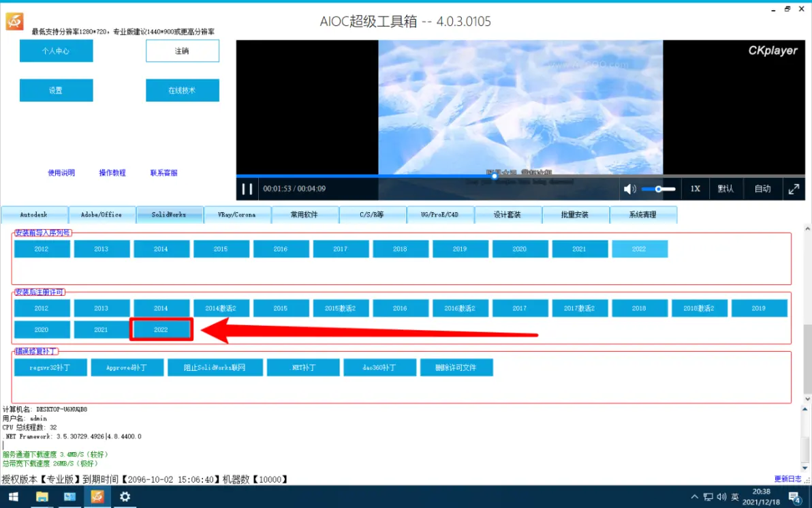The height and width of the screenshot is (508, 812).
Task: Click 2014激活2 button
Action: click(x=221, y=308)
